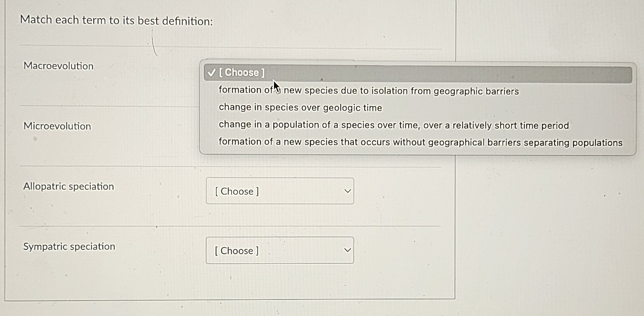Select the highlighted [Choose] entry
The width and height of the screenshot is (644, 316).
(x=241, y=72)
